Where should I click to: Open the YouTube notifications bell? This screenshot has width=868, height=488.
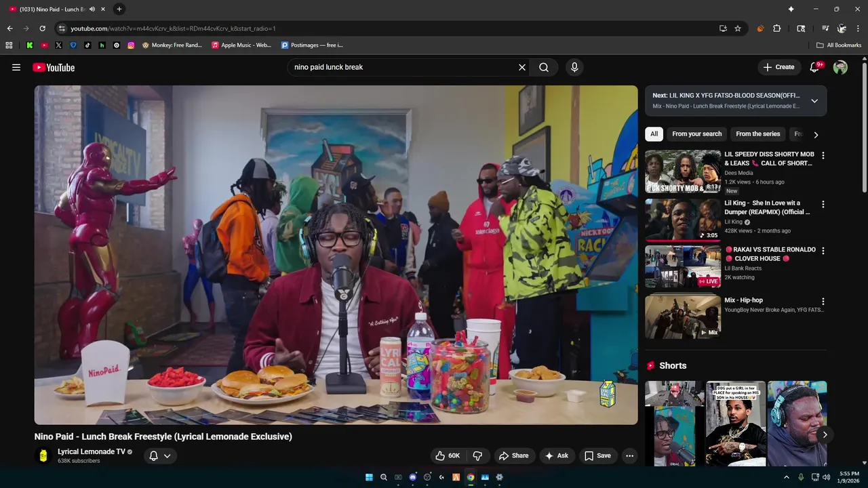click(x=816, y=67)
